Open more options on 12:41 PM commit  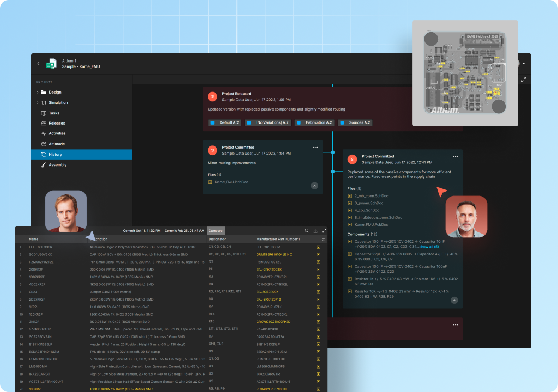click(x=456, y=156)
